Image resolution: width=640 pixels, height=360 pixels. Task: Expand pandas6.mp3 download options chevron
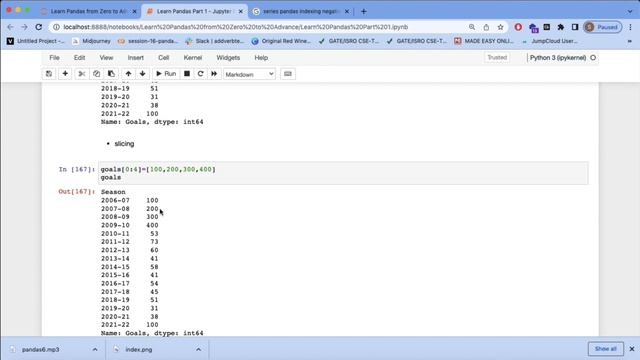click(95, 349)
